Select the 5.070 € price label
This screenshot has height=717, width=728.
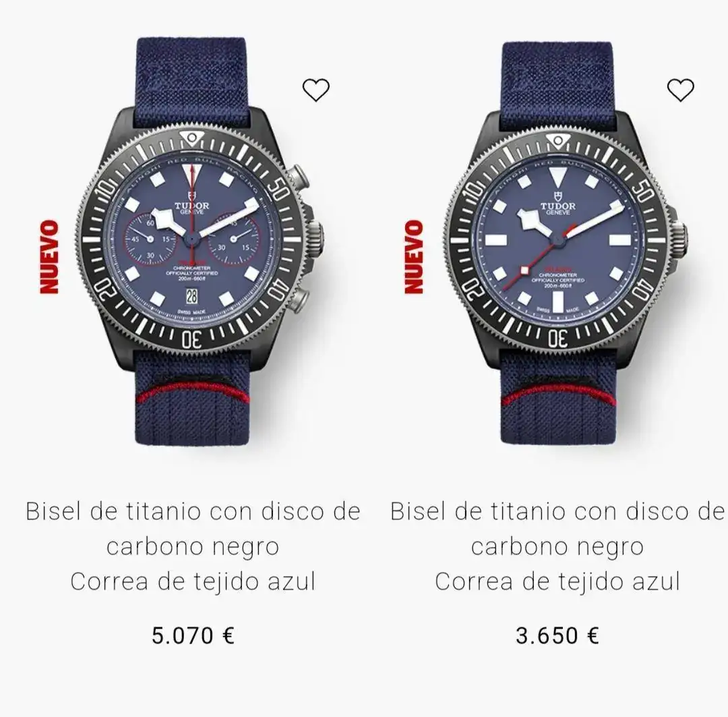[x=193, y=635]
